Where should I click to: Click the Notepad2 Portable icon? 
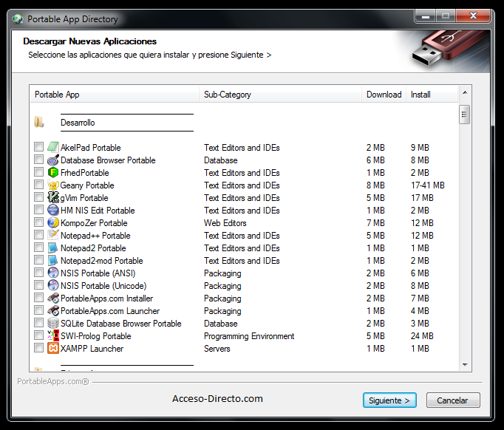point(53,248)
